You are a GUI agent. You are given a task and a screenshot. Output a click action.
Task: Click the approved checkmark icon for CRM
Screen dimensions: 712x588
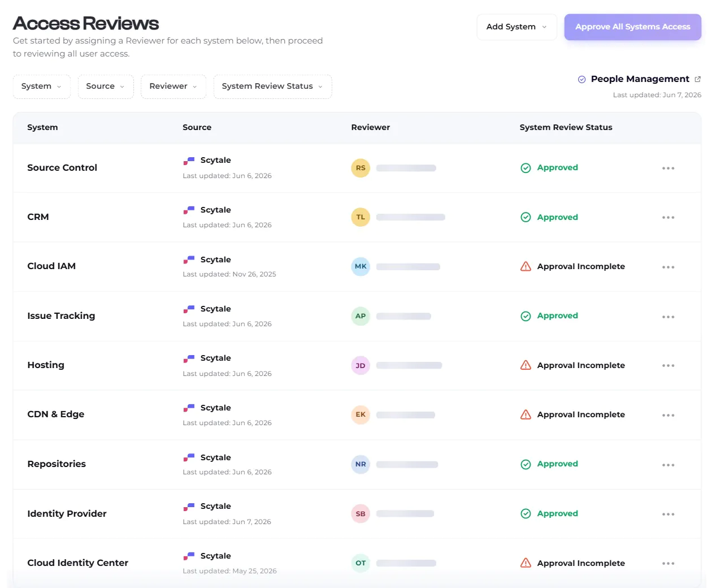point(526,217)
